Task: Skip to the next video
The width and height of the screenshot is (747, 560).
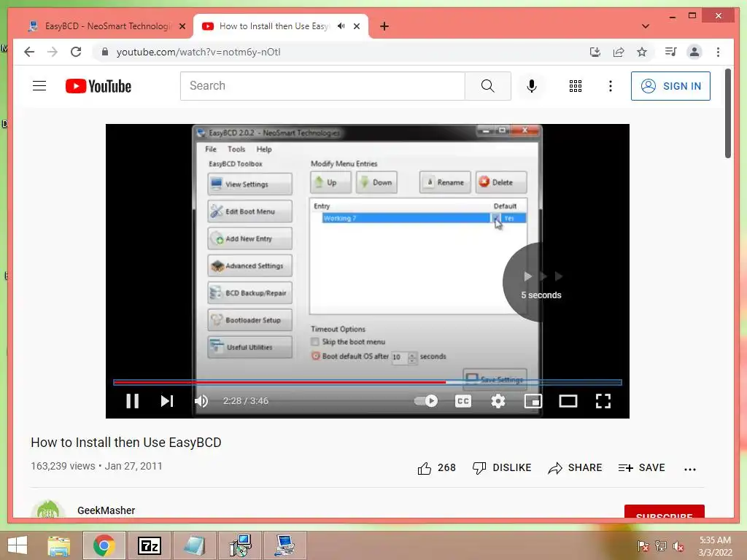Action: coord(167,401)
